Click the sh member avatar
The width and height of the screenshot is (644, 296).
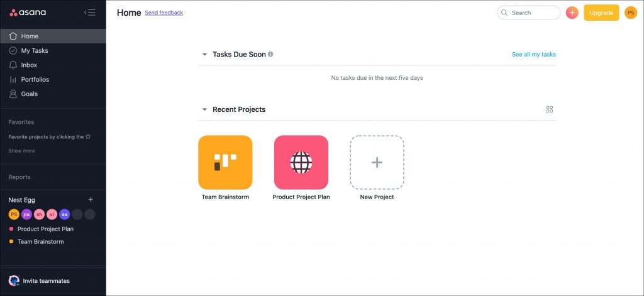click(39, 214)
